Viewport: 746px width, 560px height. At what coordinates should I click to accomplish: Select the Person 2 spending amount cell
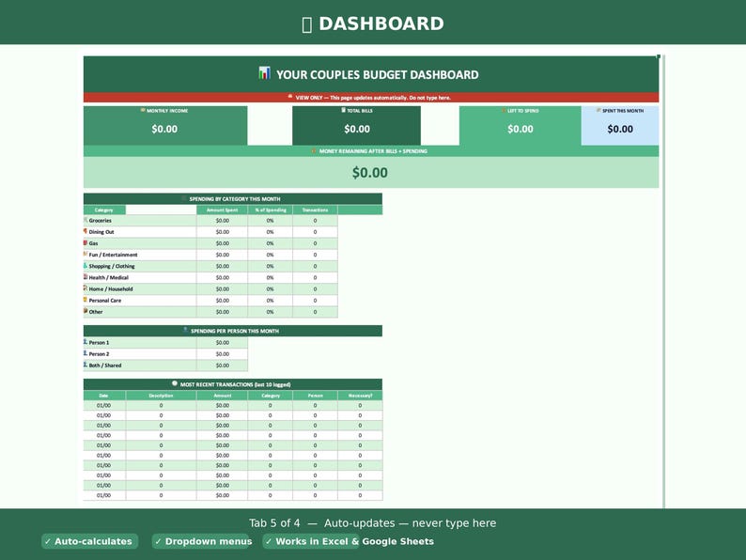[x=222, y=354]
